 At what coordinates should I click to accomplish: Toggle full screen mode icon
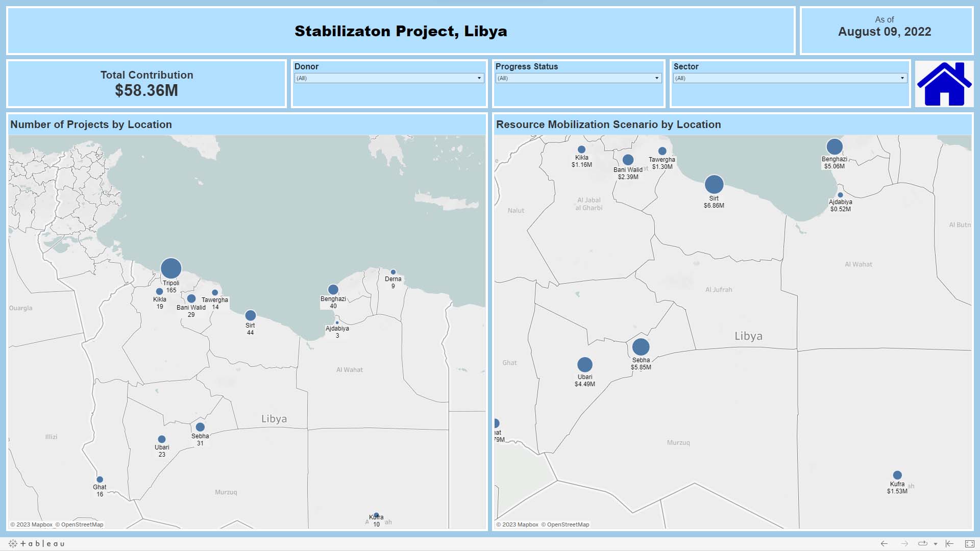pyautogui.click(x=969, y=544)
